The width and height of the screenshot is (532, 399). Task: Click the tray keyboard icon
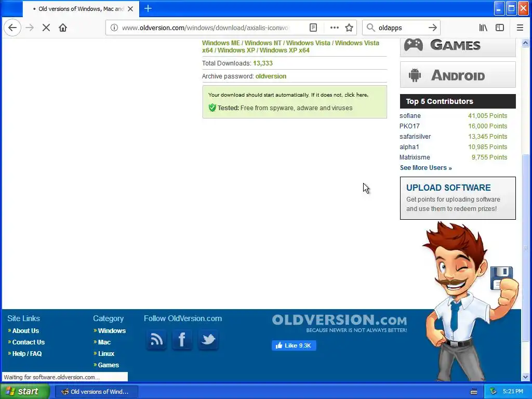[474, 392]
